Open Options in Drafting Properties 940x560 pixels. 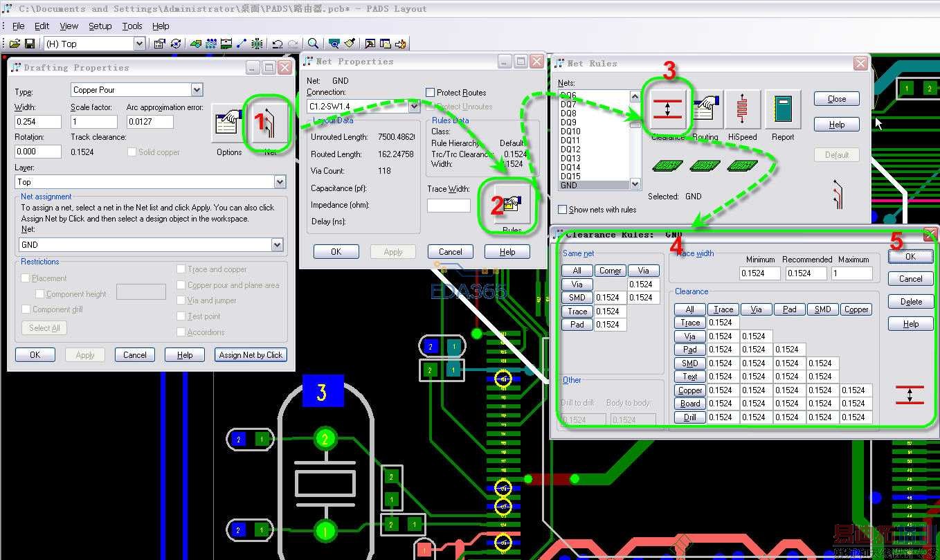[x=229, y=124]
